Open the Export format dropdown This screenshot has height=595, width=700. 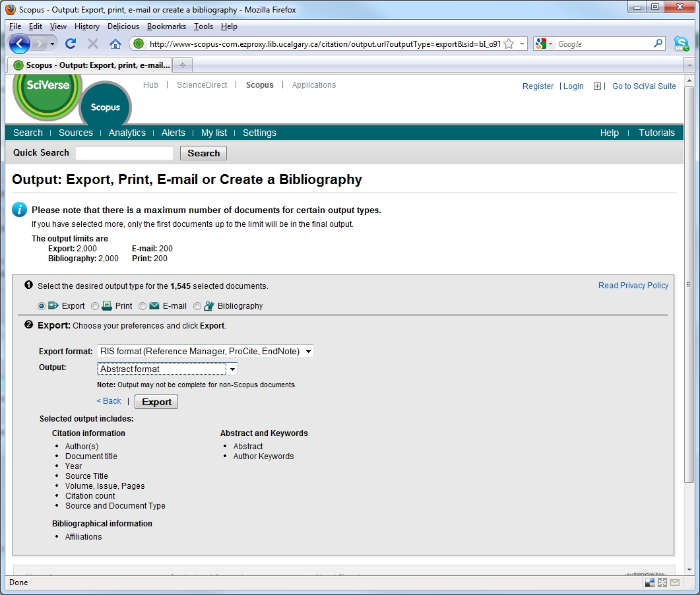point(205,352)
